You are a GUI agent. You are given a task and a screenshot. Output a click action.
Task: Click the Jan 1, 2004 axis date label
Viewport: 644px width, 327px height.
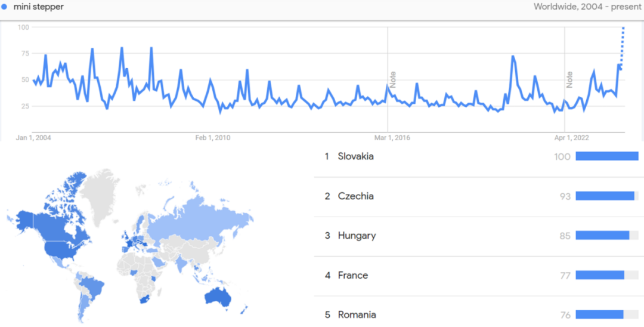click(x=33, y=138)
